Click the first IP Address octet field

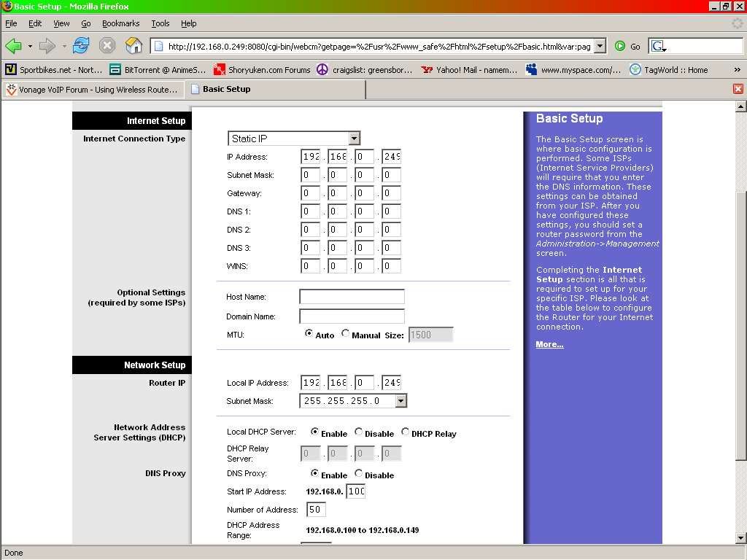(x=311, y=157)
